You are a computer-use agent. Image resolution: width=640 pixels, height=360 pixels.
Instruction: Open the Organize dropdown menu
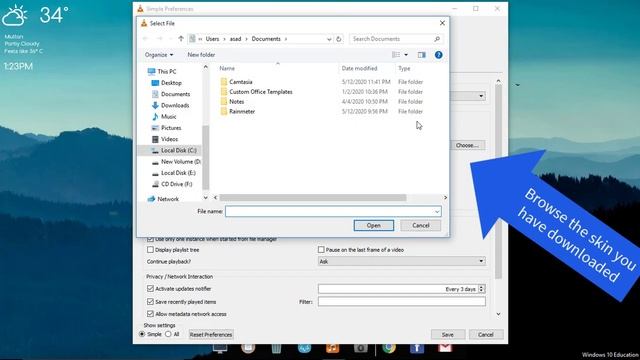click(x=159, y=55)
